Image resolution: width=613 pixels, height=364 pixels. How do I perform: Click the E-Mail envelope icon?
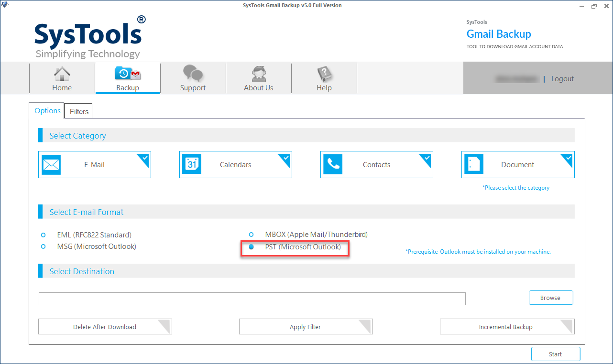51,165
